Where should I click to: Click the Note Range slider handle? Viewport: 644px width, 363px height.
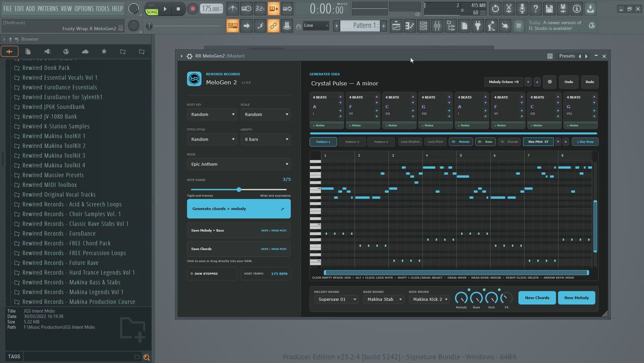239,190
